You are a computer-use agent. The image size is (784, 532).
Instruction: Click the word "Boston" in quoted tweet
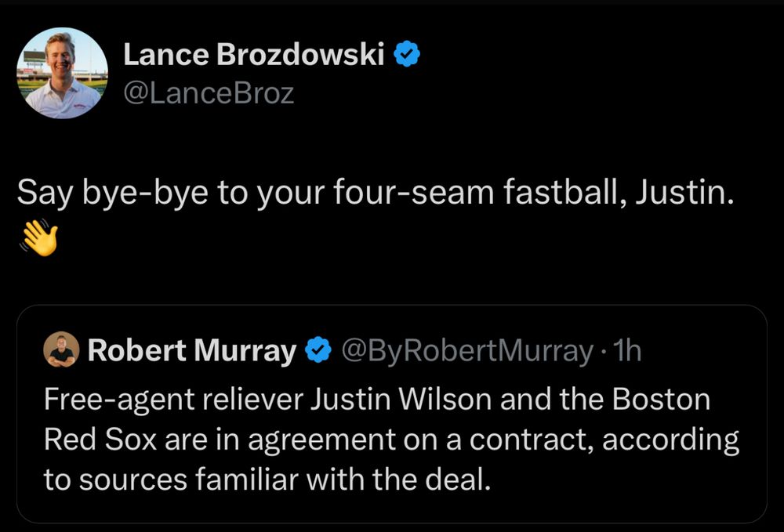coord(661,400)
